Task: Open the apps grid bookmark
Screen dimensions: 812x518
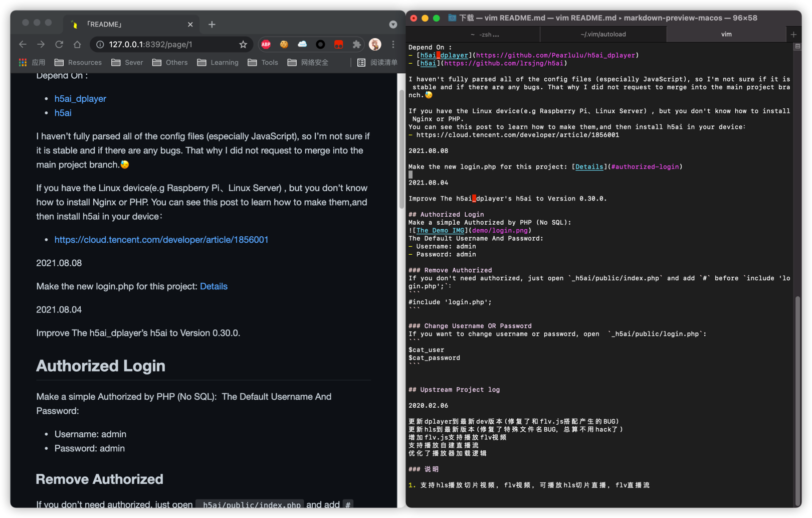Action: coord(32,62)
